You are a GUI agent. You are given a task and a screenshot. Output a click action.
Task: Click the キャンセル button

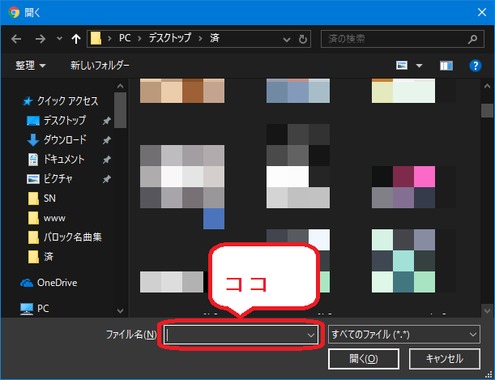coord(445,359)
